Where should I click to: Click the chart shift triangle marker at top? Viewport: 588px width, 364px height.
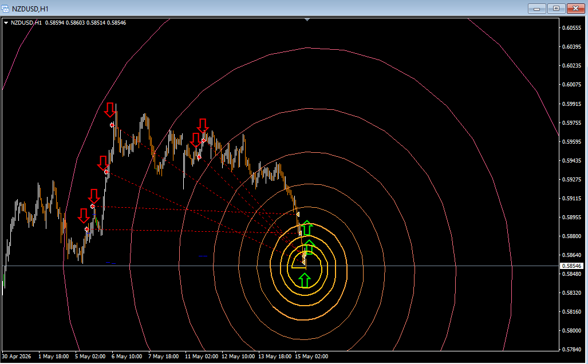tap(307, 19)
